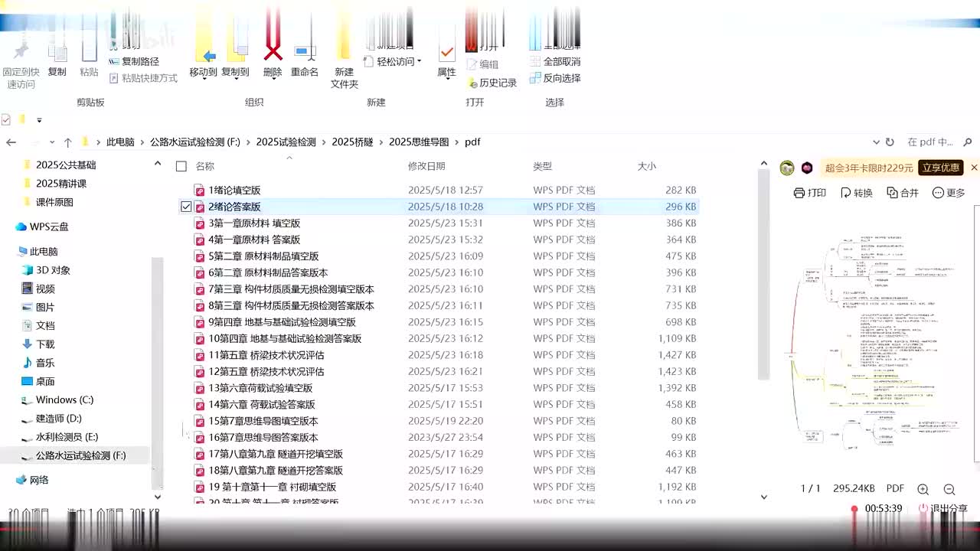Sort by 修改日期 column header
The width and height of the screenshot is (980, 551).
point(426,166)
